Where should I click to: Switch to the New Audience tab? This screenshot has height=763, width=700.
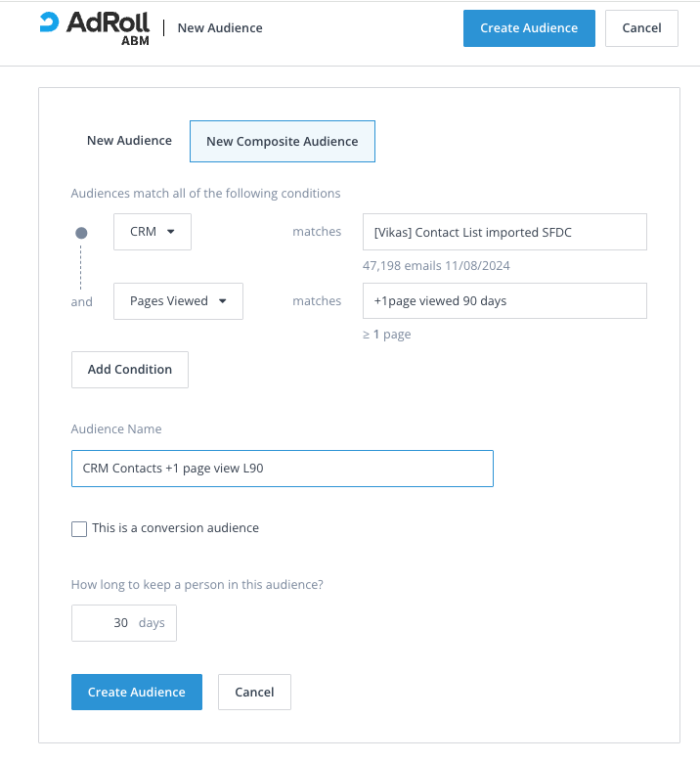[x=129, y=141]
